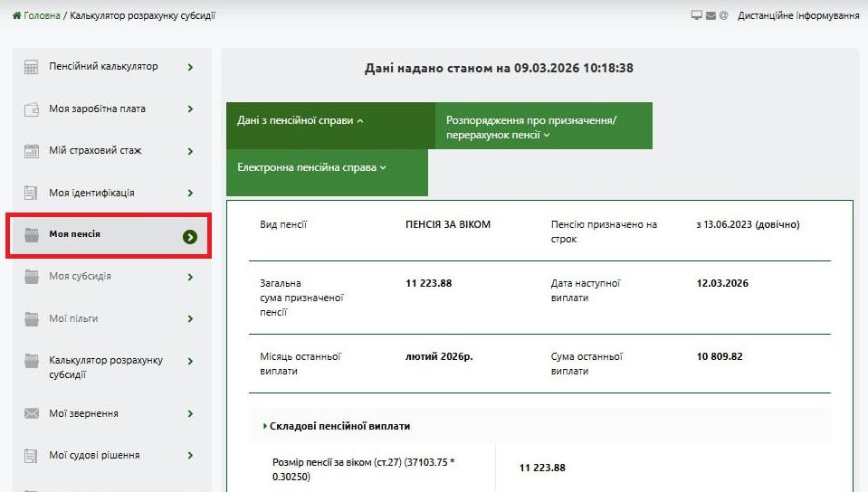
Task: Go to Головна via breadcrumb link
Action: pyautogui.click(x=42, y=15)
